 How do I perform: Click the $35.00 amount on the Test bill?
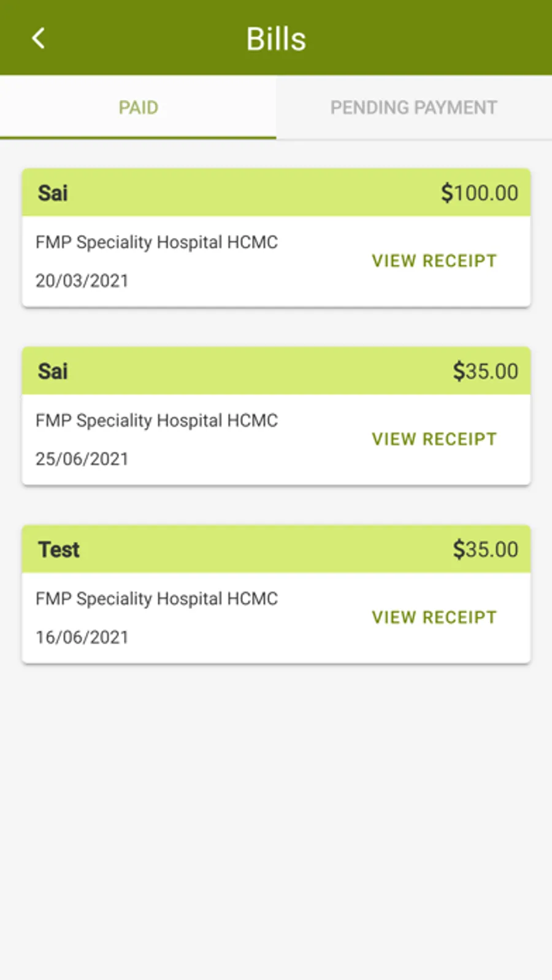485,549
